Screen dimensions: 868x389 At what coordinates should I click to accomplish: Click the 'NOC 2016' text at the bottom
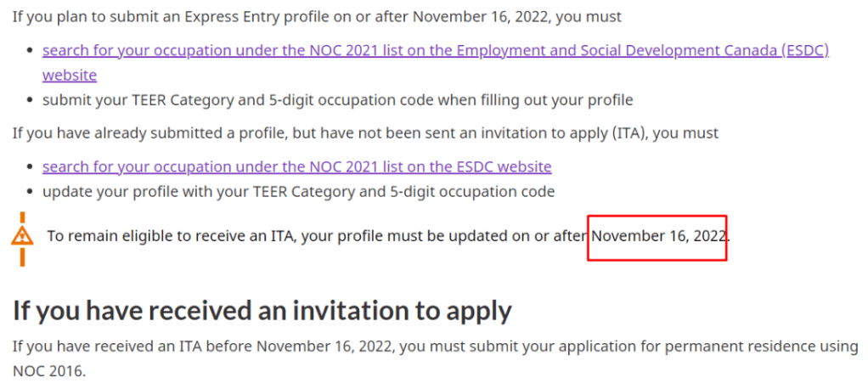click(48, 371)
